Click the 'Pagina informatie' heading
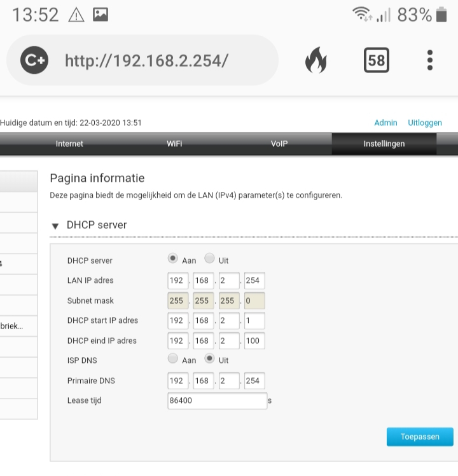Screen dimensions: 458x476 (97, 178)
